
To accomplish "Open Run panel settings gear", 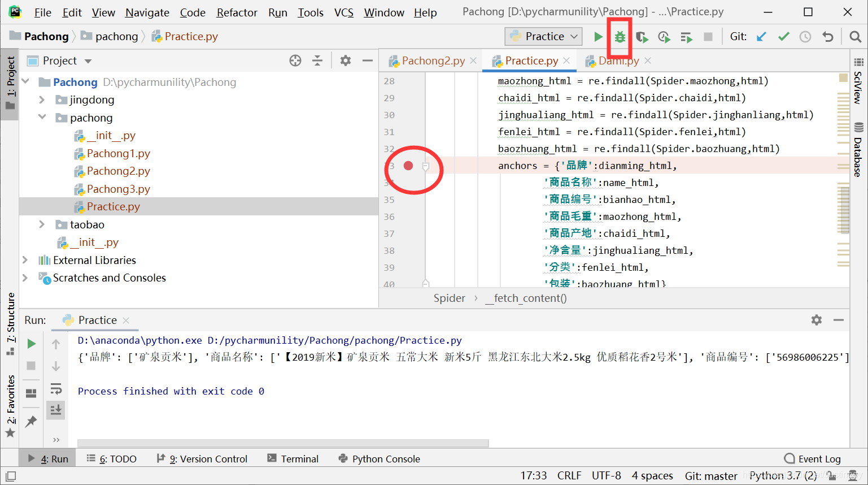I will (x=817, y=320).
